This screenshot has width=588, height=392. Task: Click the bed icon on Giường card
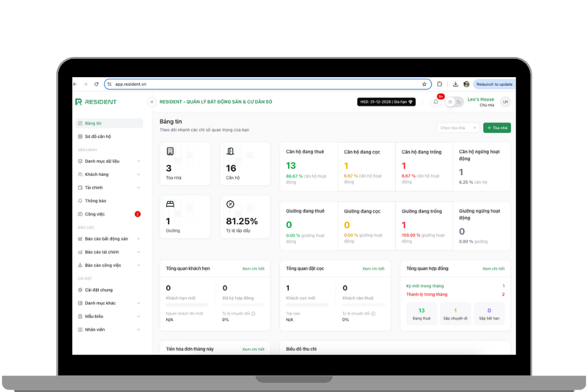click(170, 204)
